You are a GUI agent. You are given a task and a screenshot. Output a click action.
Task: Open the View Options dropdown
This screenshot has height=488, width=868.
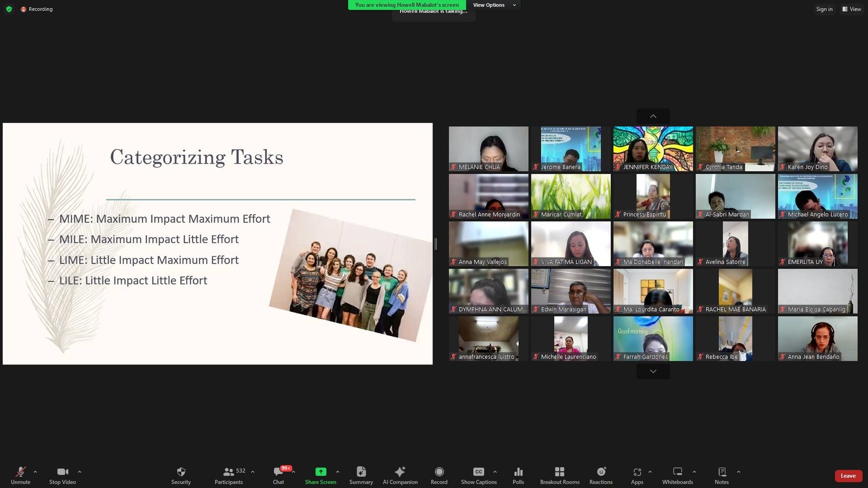pyautogui.click(x=494, y=5)
